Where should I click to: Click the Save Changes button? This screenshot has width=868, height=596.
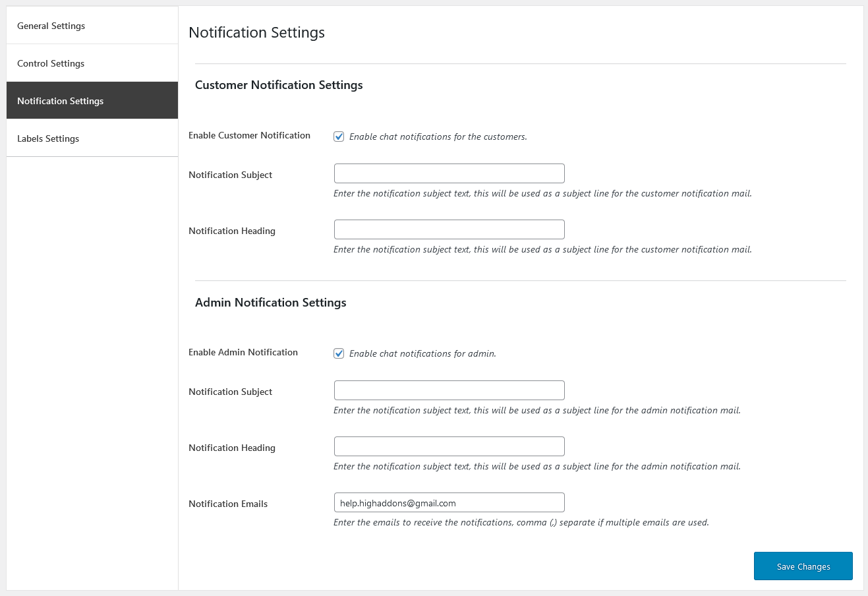click(x=803, y=566)
